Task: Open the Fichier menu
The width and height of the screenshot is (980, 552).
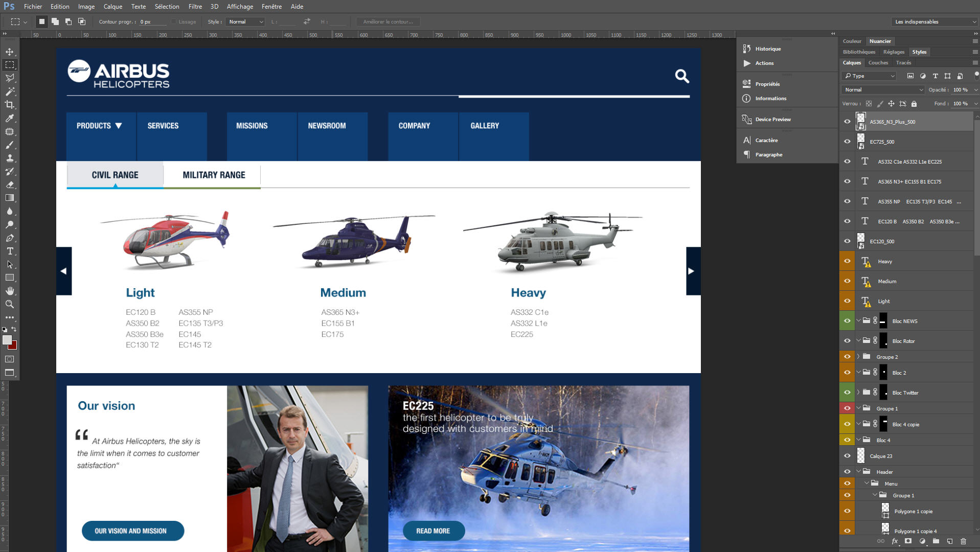Action: (x=33, y=7)
